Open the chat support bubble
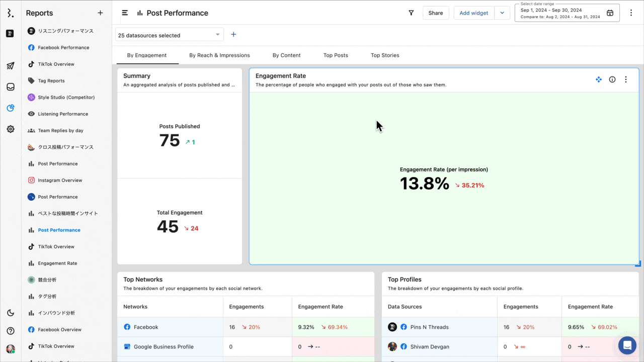Screen dimensions: 644x362 [627, 345]
